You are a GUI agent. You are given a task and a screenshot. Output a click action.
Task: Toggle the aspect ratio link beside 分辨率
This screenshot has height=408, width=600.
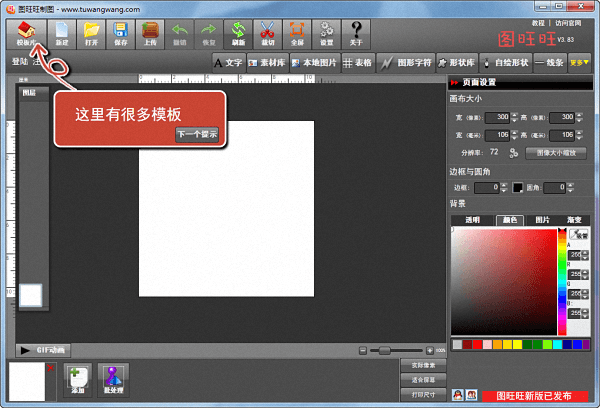(513, 153)
